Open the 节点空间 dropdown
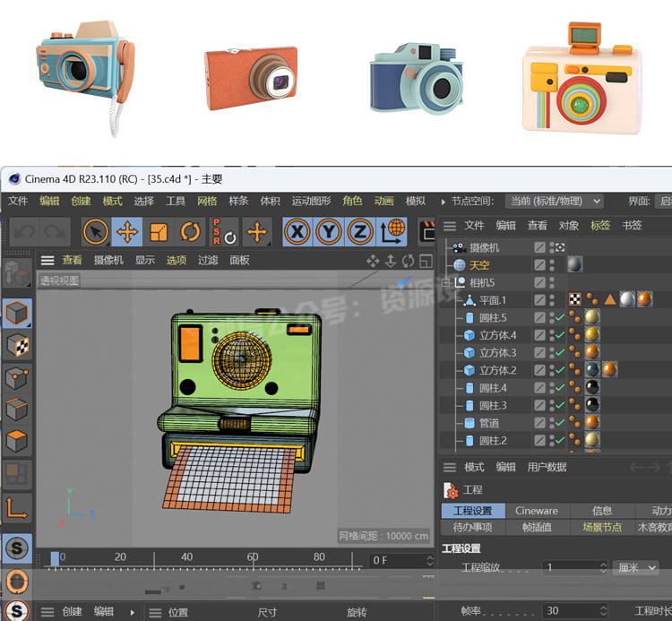The height and width of the screenshot is (621, 672). tap(555, 201)
